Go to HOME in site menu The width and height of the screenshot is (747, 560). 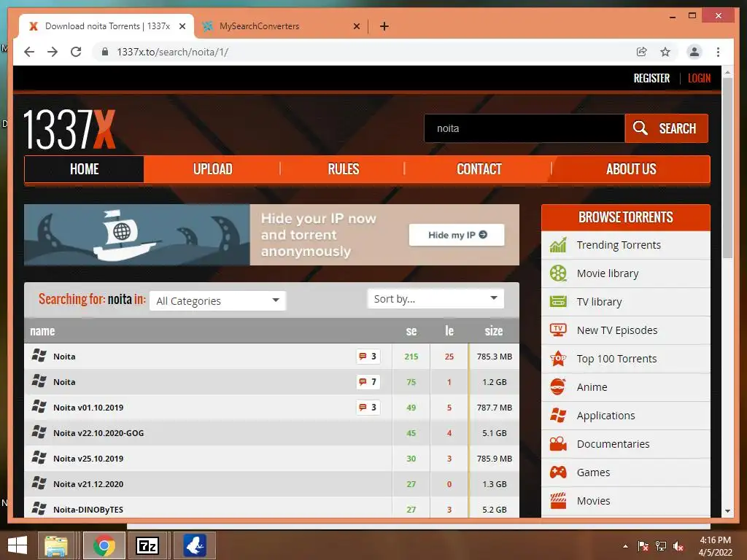click(85, 169)
